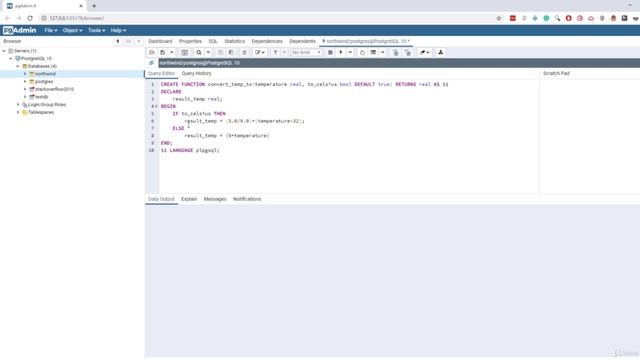
Task: Open the filter options dropdown arrow
Action: tap(284, 53)
